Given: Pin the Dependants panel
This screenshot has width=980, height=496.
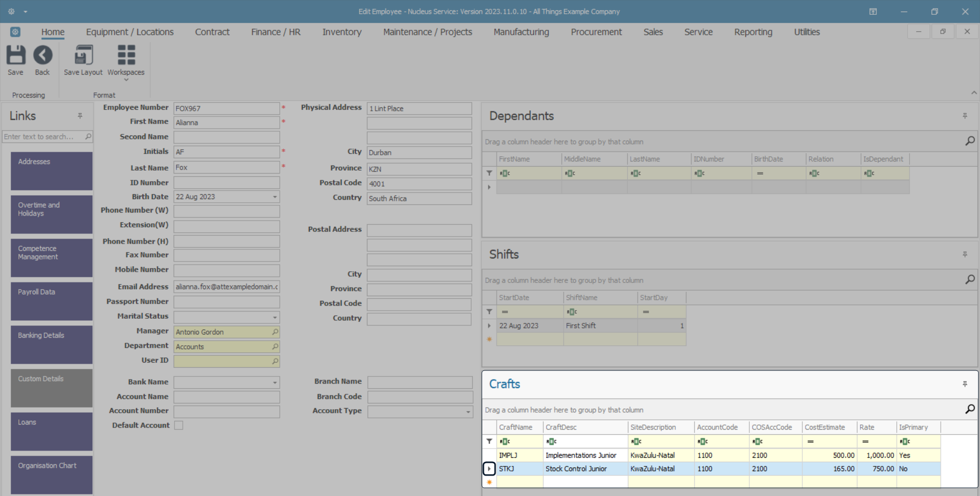Looking at the screenshot, I should [x=965, y=116].
